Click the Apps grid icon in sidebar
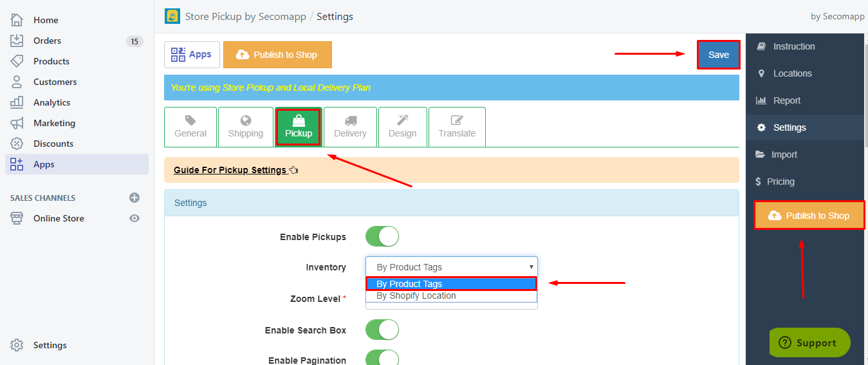This screenshot has width=868, height=365. (17, 164)
